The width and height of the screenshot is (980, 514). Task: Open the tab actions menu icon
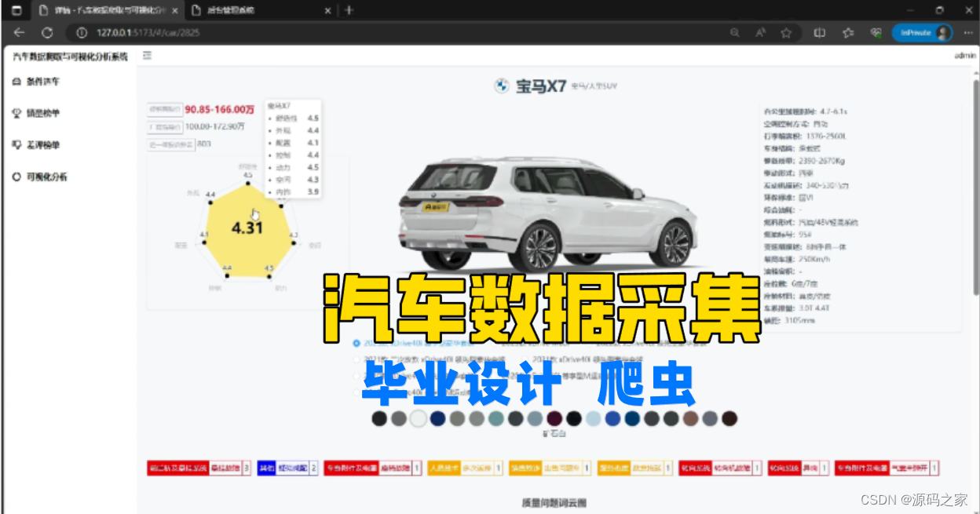pos(16,11)
